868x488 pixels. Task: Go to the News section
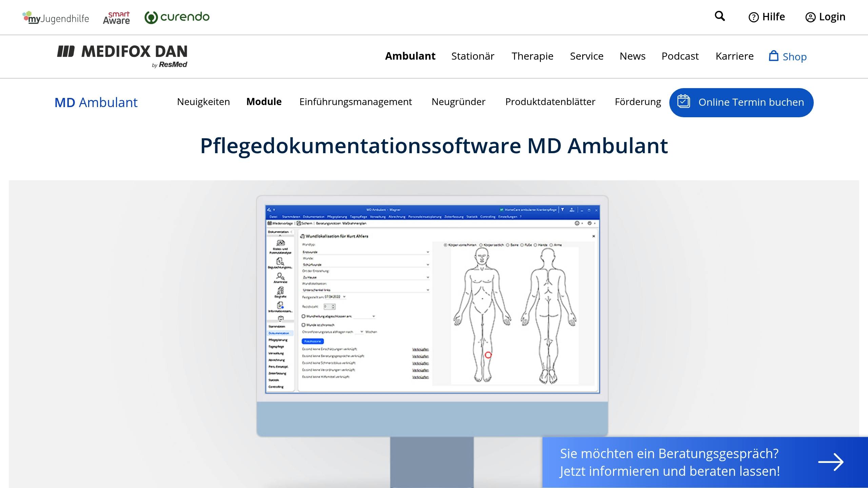(x=632, y=56)
